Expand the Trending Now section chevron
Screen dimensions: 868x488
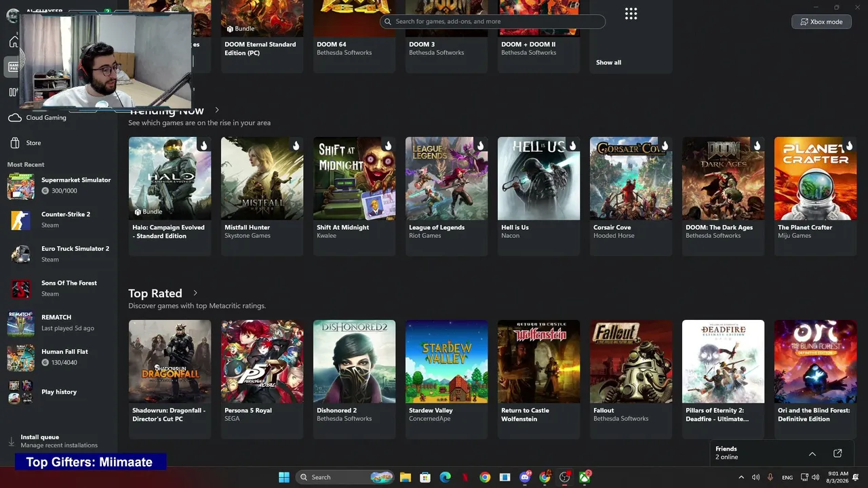[x=217, y=110]
